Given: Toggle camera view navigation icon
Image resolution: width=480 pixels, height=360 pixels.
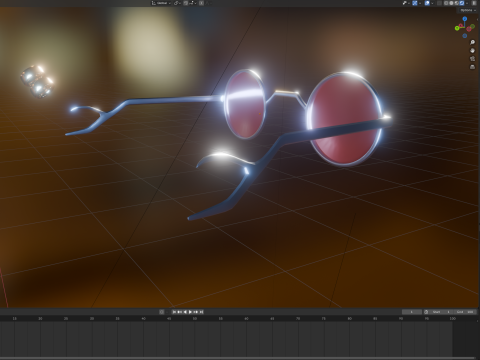Looking at the screenshot, I should (x=472, y=59).
